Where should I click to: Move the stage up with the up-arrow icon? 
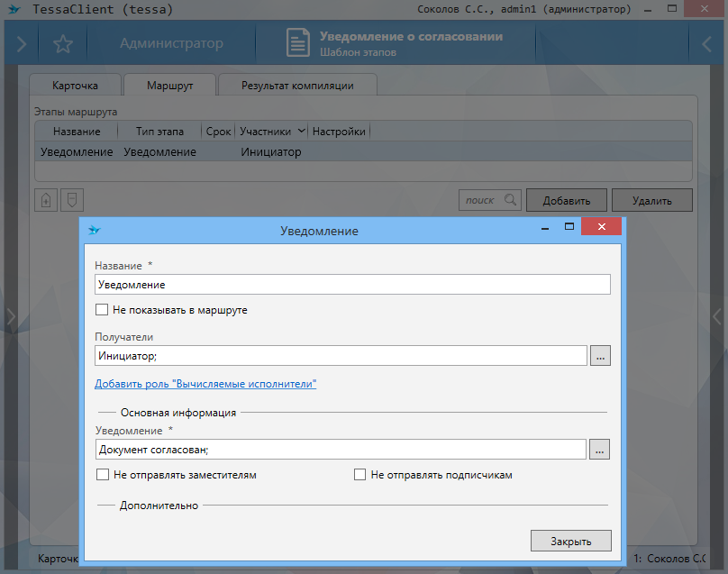(x=46, y=199)
